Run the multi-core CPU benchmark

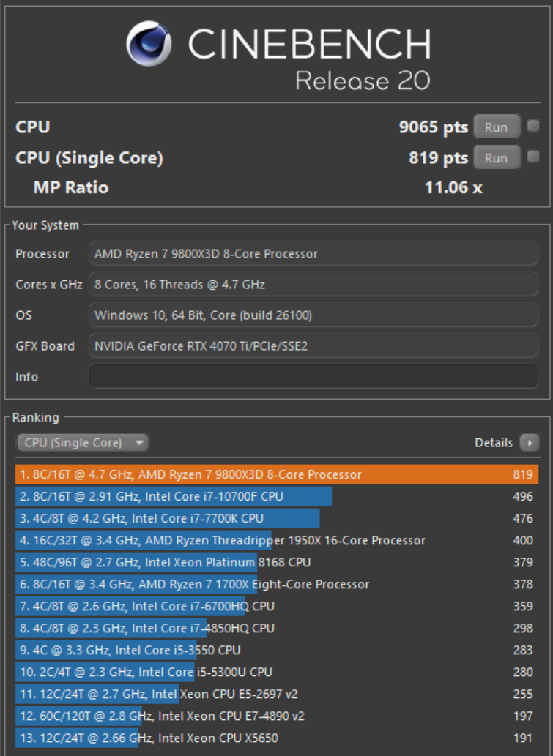pos(496,127)
